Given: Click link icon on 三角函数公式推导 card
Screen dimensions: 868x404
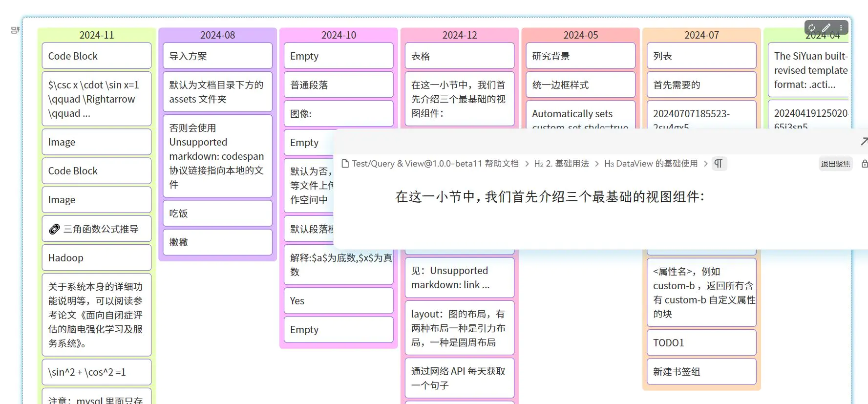Looking at the screenshot, I should click(55, 229).
